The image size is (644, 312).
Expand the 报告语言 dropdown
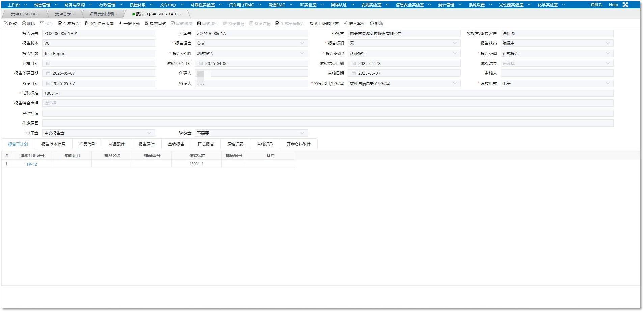coord(302,43)
